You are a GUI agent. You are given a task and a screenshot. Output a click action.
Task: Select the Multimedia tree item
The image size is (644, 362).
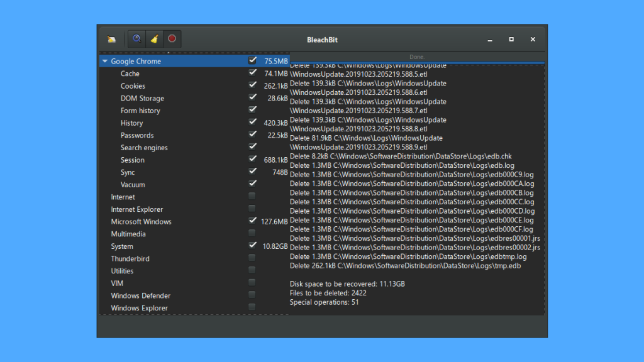click(128, 234)
